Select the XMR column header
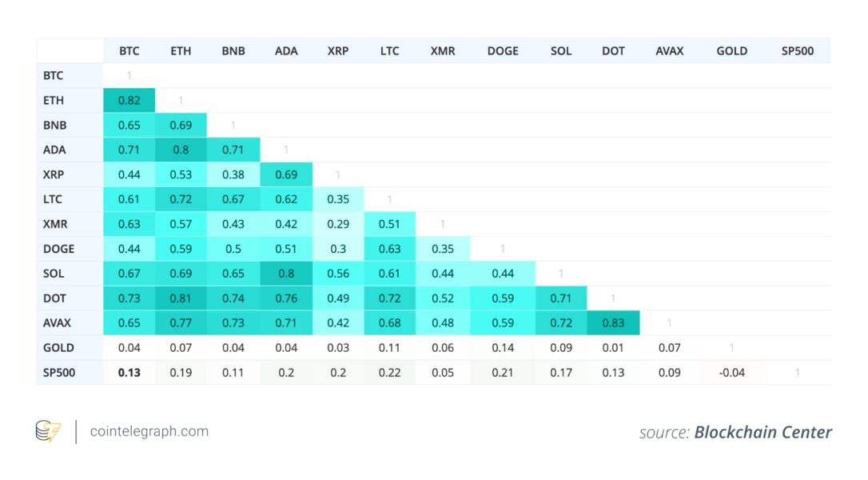This screenshot has width=868, height=480. pyautogui.click(x=443, y=51)
